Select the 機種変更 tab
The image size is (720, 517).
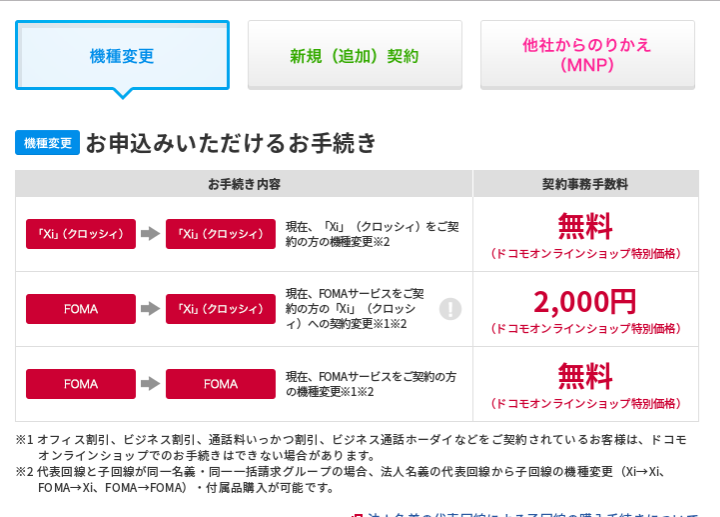122,55
